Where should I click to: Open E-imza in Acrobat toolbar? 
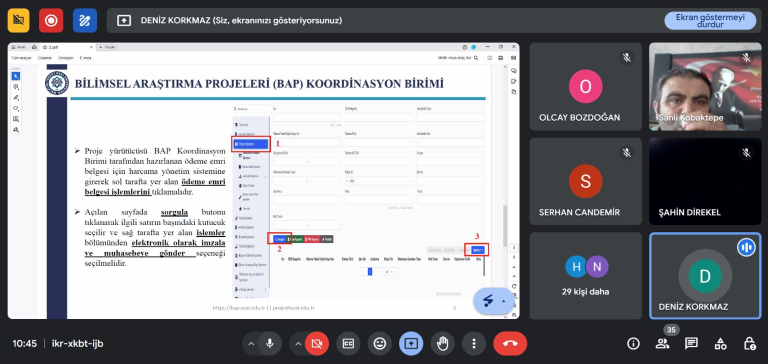point(85,58)
